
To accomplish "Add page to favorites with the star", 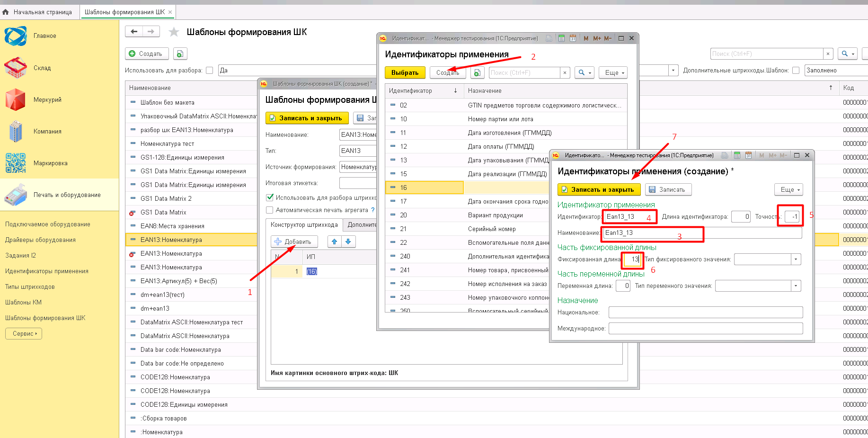I will coord(174,32).
